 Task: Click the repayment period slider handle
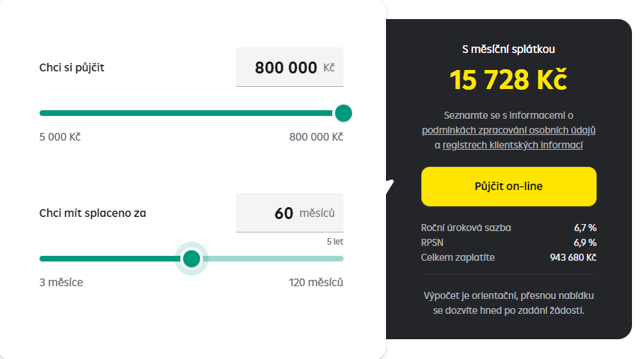(x=192, y=259)
